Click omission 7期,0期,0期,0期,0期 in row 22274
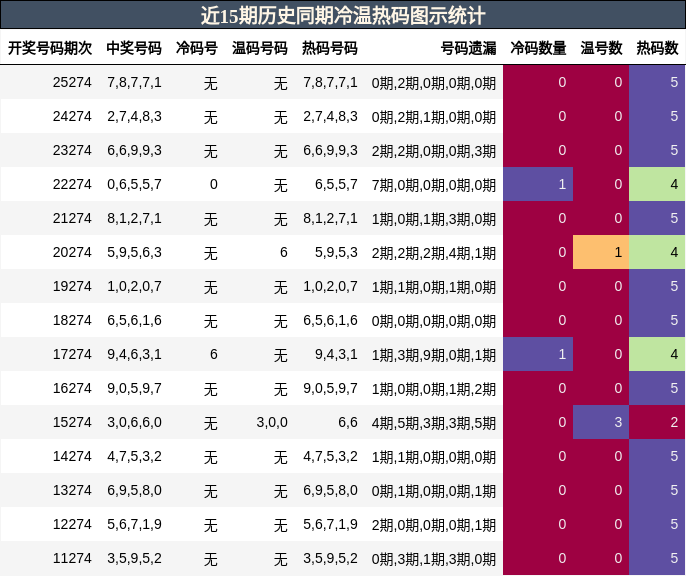686x576 pixels. coord(434,185)
